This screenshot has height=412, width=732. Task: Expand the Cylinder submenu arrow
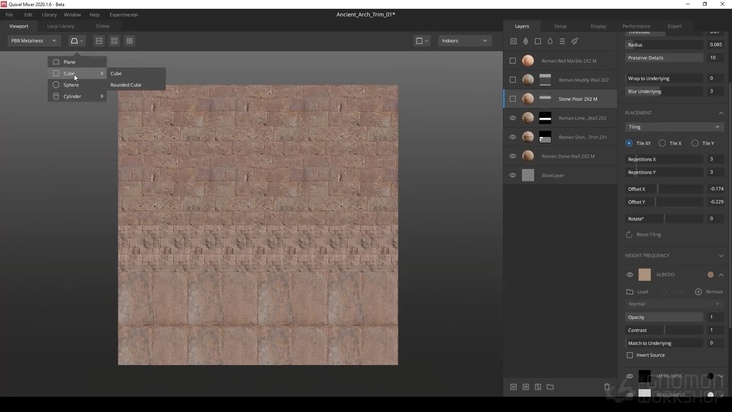(102, 96)
